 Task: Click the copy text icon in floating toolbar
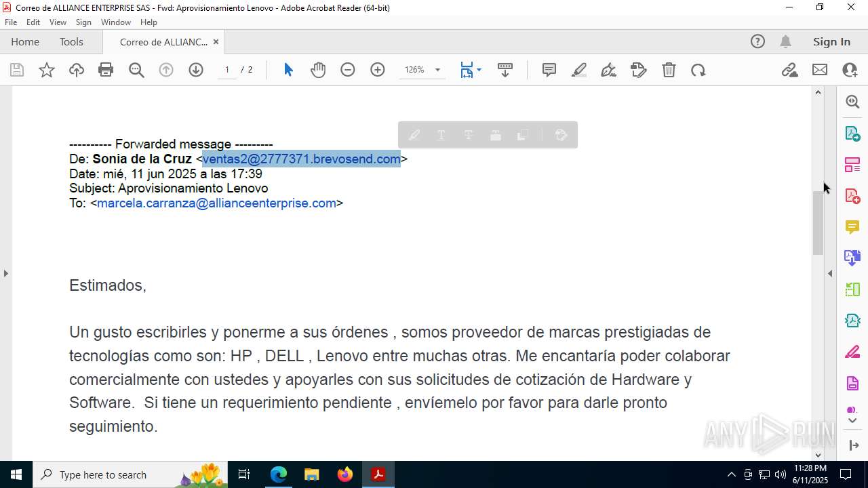(x=523, y=135)
